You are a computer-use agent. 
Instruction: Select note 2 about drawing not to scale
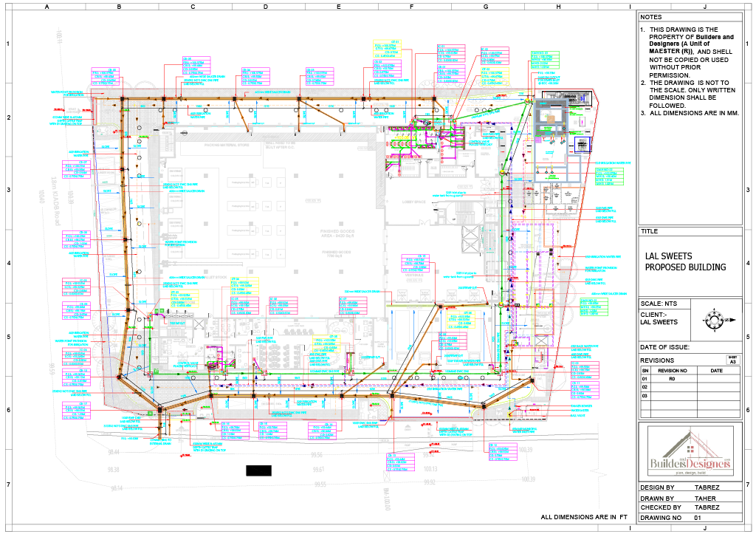tap(689, 94)
